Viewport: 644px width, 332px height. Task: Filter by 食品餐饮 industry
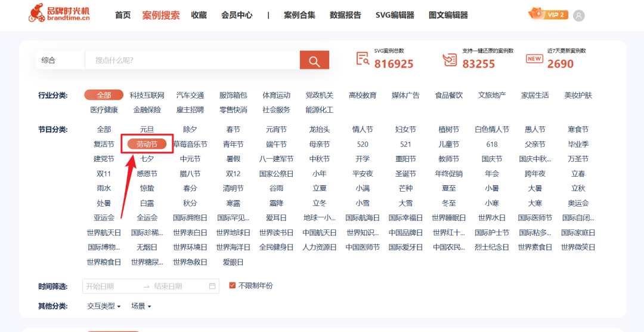tap(449, 96)
